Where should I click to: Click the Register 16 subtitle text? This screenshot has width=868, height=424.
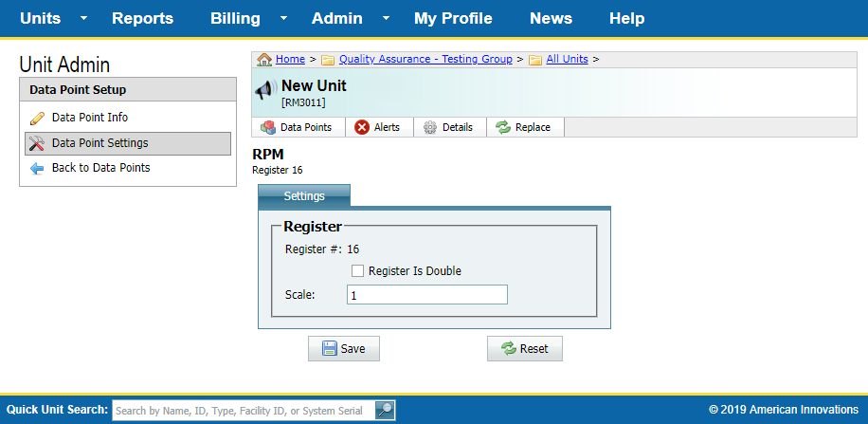tap(278, 170)
